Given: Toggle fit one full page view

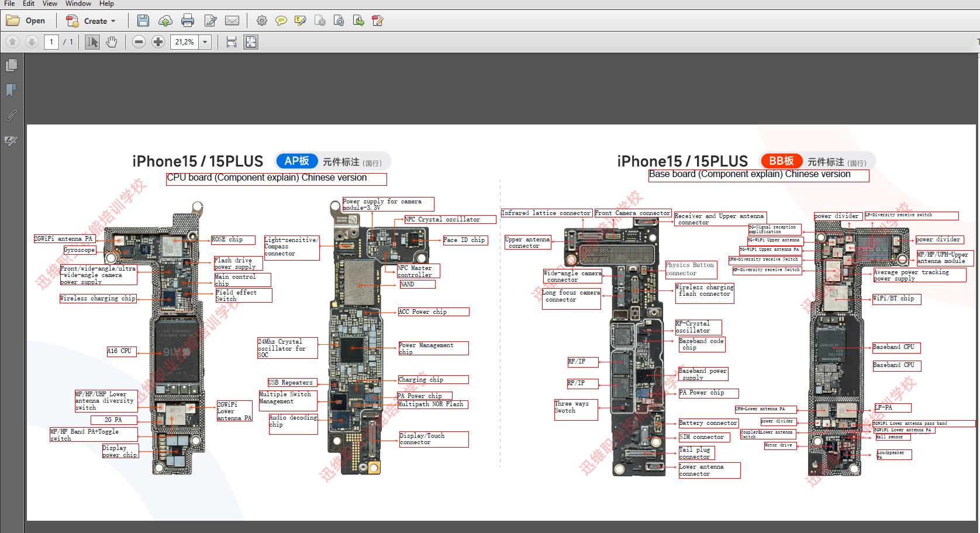Looking at the screenshot, I should [251, 42].
